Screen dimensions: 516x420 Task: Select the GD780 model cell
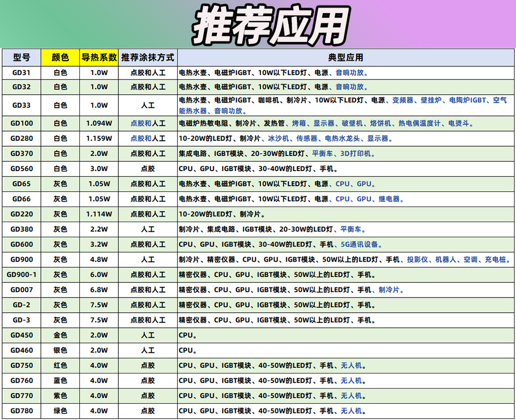point(21,411)
